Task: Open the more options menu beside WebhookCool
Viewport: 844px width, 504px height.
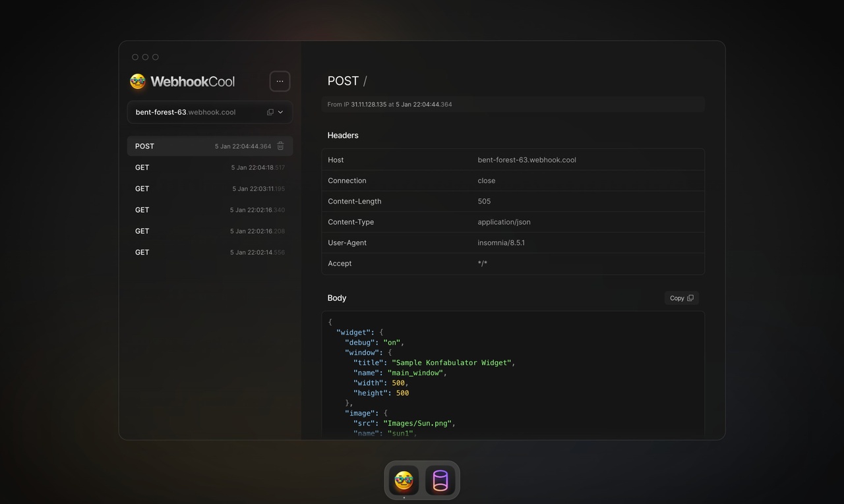Action: tap(280, 81)
